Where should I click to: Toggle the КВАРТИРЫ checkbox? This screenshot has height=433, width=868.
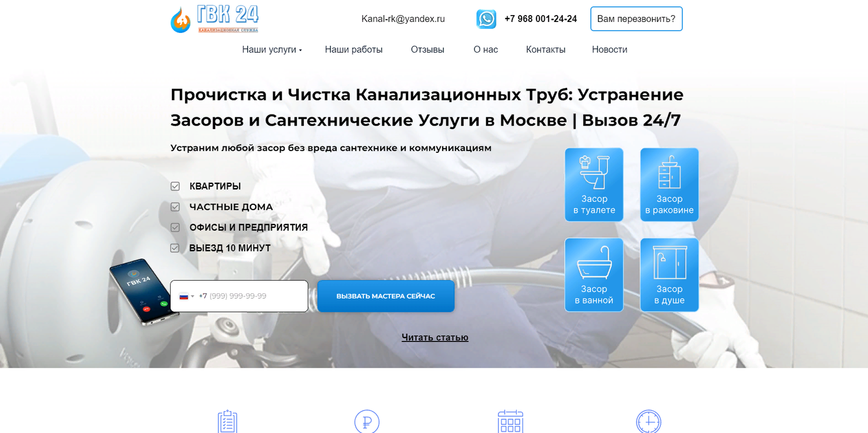coord(175,186)
